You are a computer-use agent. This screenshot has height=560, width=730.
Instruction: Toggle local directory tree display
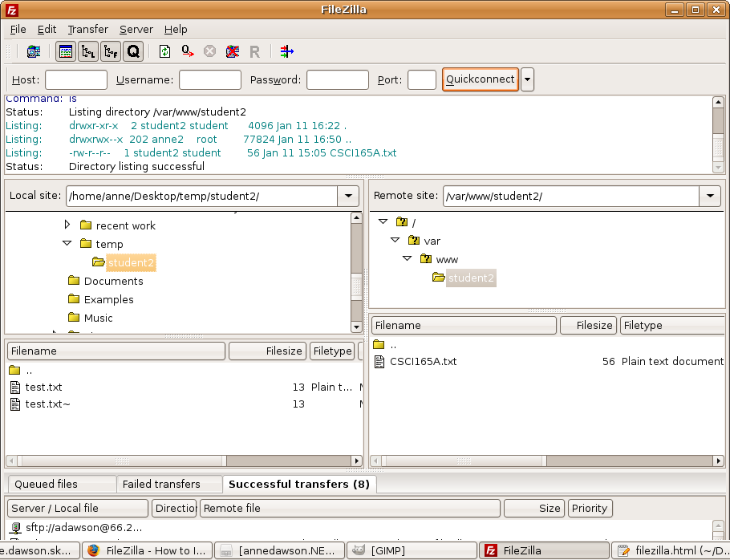(x=88, y=51)
